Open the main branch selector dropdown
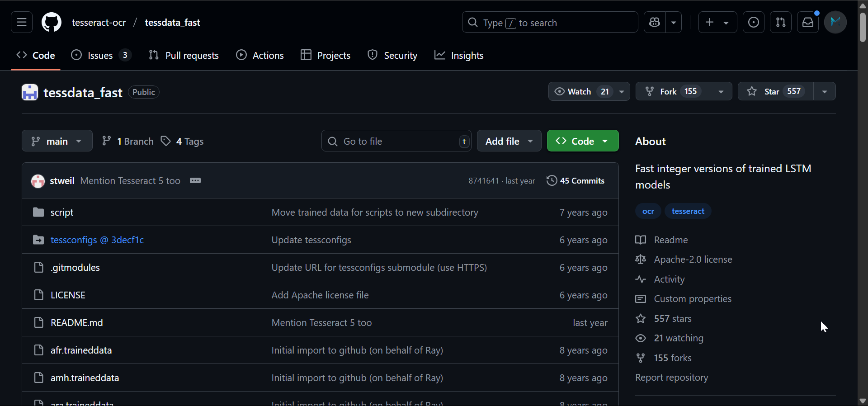The image size is (868, 406). (x=57, y=141)
